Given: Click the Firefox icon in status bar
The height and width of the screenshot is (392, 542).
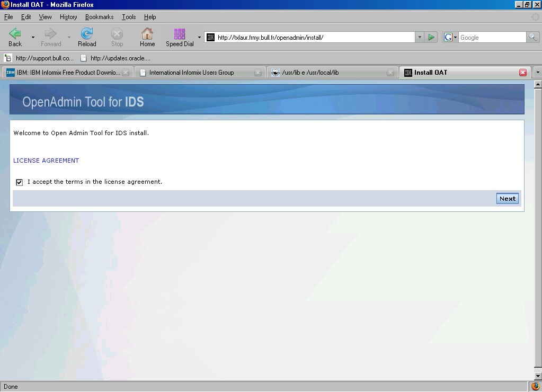Looking at the screenshot, I should coord(535,387).
